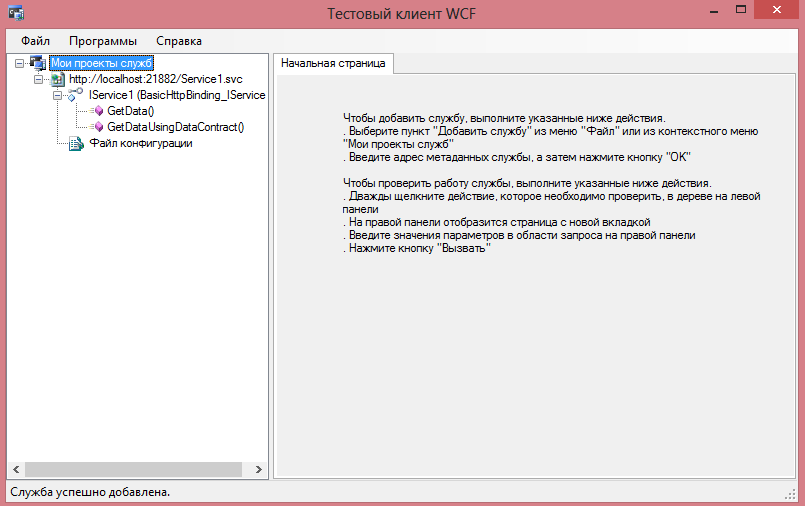The height and width of the screenshot is (506, 805).
Task: Select the http://localhost:21882/Service1.svc node
Action: (x=156, y=79)
